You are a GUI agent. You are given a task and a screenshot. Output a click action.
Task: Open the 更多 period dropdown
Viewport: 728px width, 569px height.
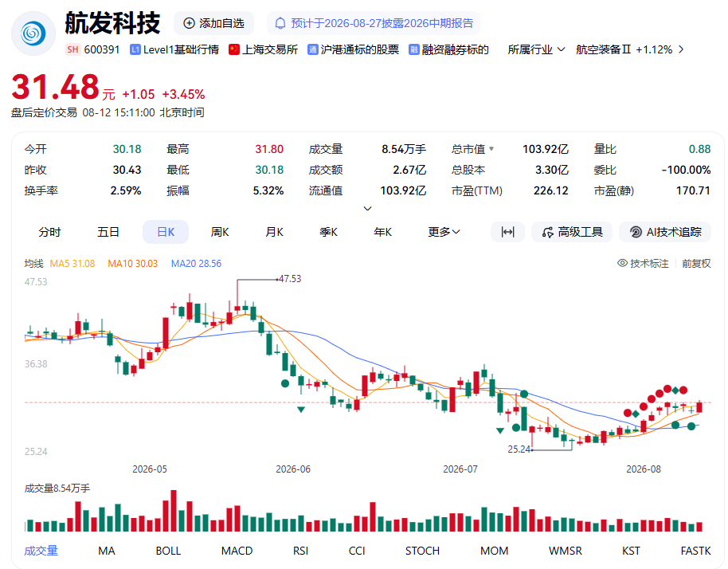(444, 232)
